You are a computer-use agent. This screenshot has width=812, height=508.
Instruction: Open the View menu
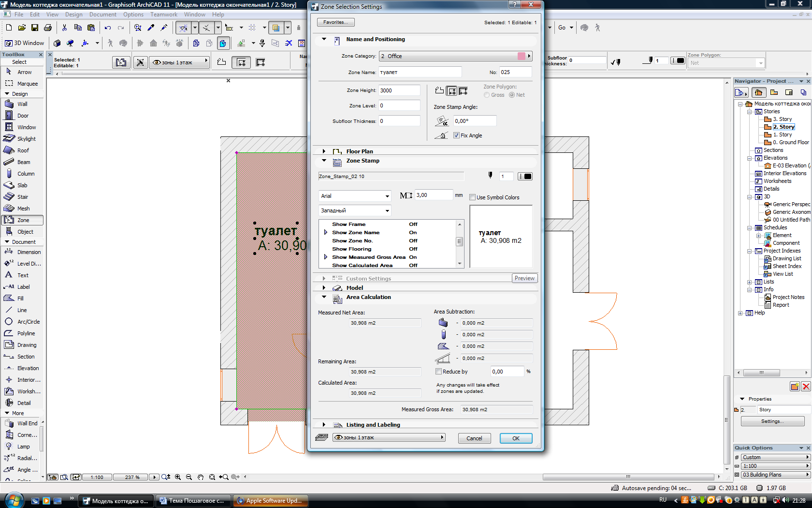click(52, 15)
